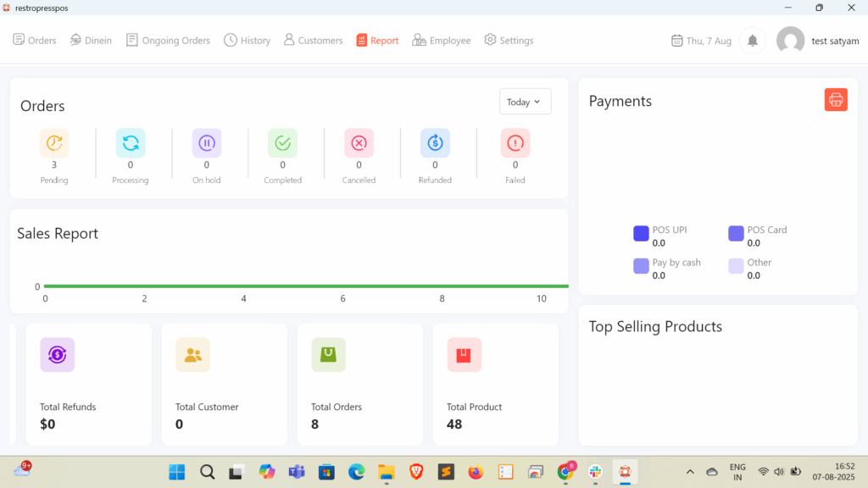Click the Processing orders refresh icon
The image size is (868, 488).
point(131,143)
